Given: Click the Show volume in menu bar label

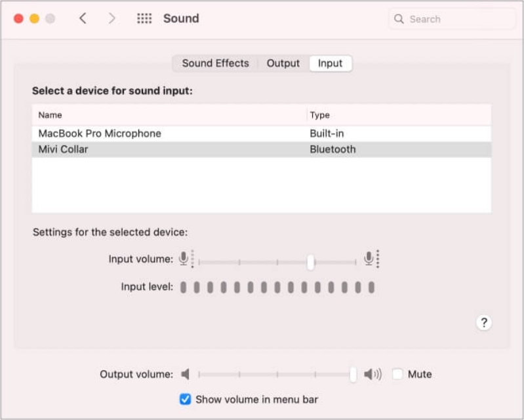Looking at the screenshot, I should tap(256, 399).
